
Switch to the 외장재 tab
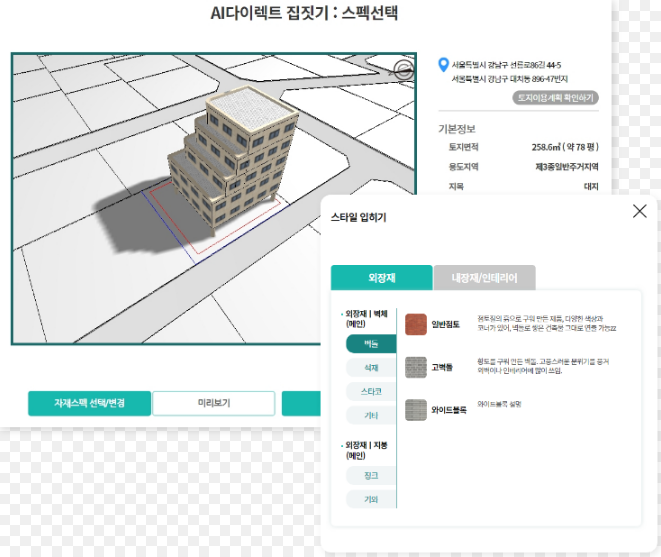382,277
